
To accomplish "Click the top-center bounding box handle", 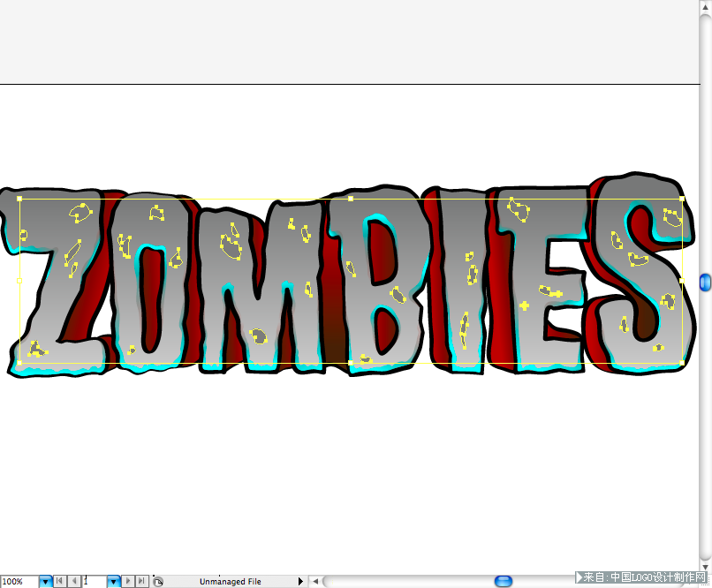I will pyautogui.click(x=351, y=199).
